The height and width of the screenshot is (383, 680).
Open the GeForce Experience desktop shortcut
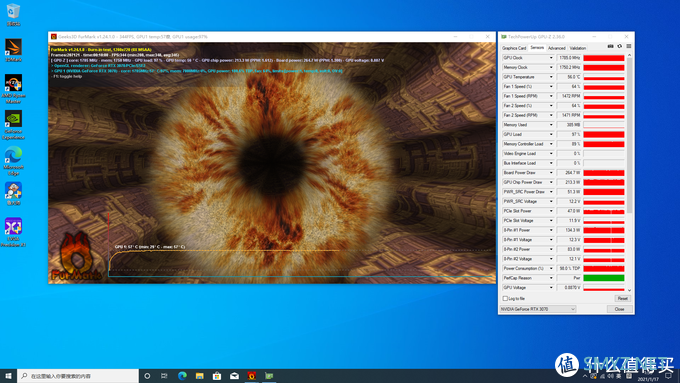[x=13, y=124]
